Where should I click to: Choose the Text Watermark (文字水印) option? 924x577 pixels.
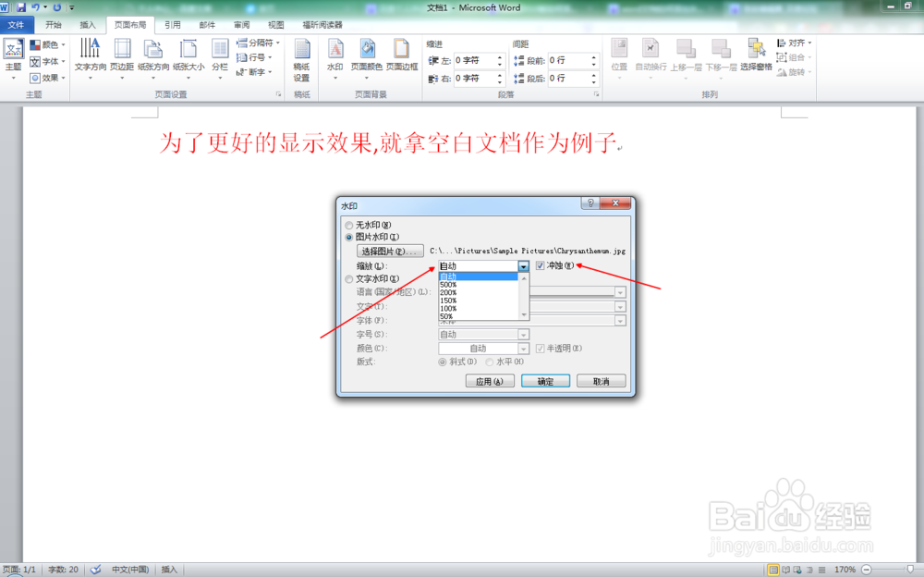[349, 280]
